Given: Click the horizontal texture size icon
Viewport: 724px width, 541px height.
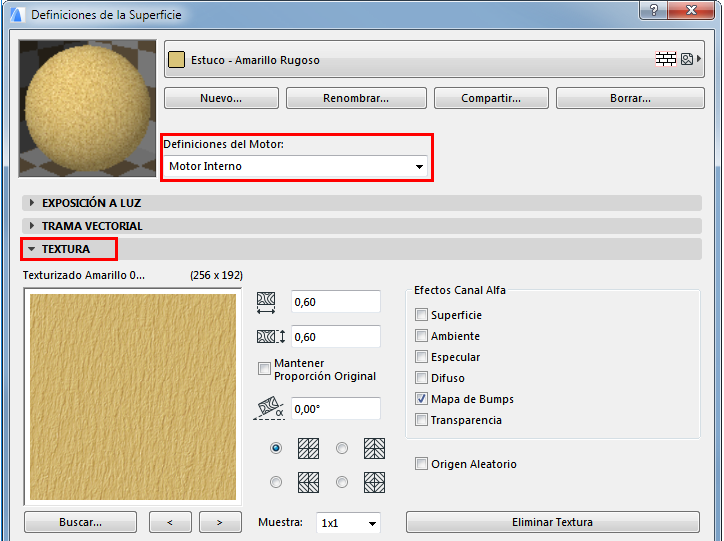Looking at the screenshot, I should tap(266, 303).
